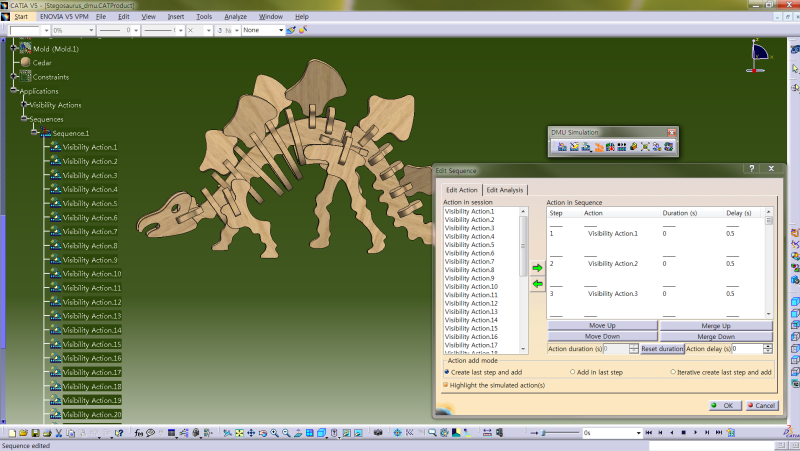The width and height of the screenshot is (800, 451).
Task: Select 'Add in last step' radio option
Action: pos(571,371)
